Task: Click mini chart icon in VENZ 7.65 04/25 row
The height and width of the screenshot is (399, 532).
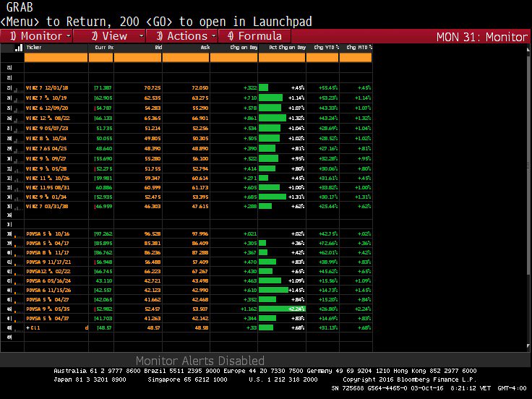Action: pyautogui.click(x=18, y=149)
